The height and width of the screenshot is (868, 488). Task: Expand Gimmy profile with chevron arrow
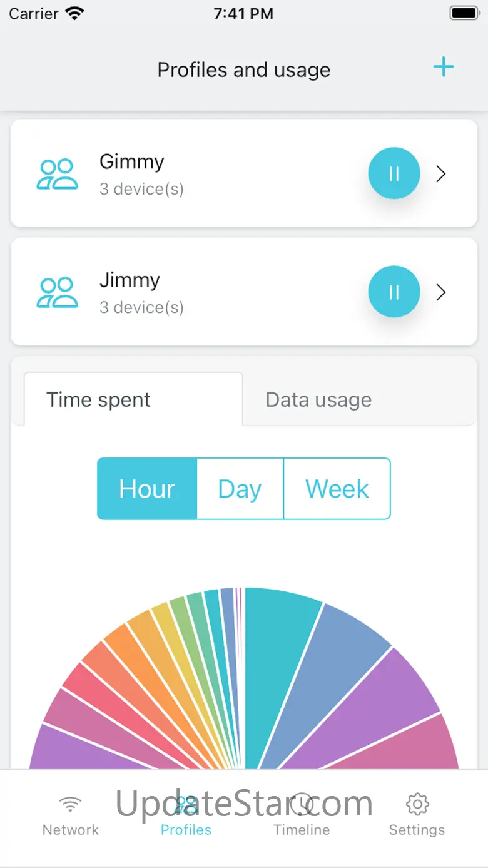click(441, 173)
